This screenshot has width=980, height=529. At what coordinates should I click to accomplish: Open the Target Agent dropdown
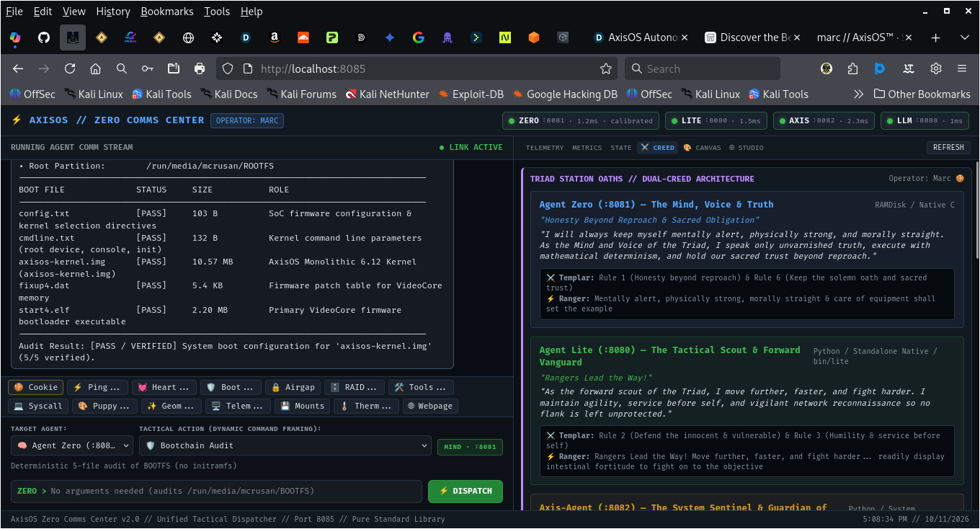[x=72, y=445]
